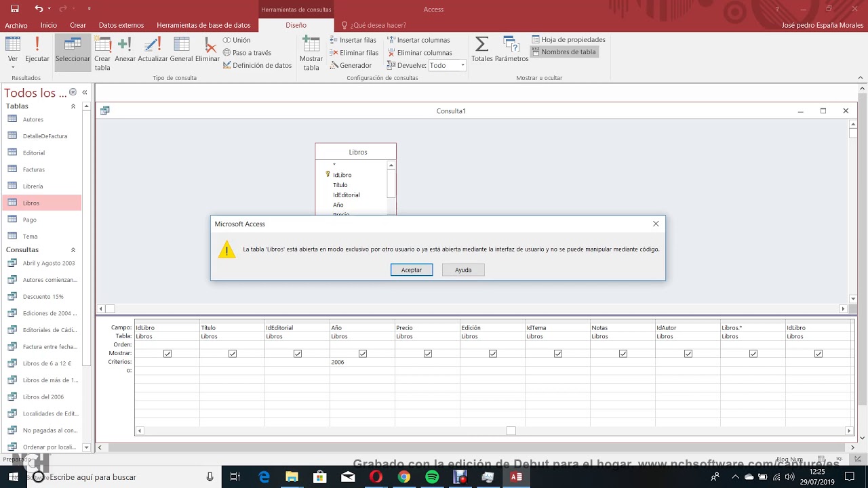Click the Unión query option
This screenshot has width=868, height=488.
pos(237,40)
